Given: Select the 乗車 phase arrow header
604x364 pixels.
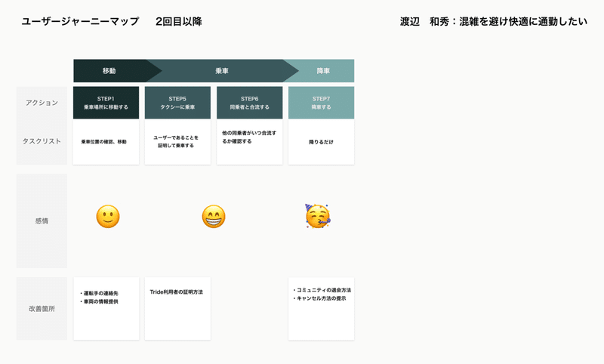Looking at the screenshot, I should pyautogui.click(x=222, y=71).
